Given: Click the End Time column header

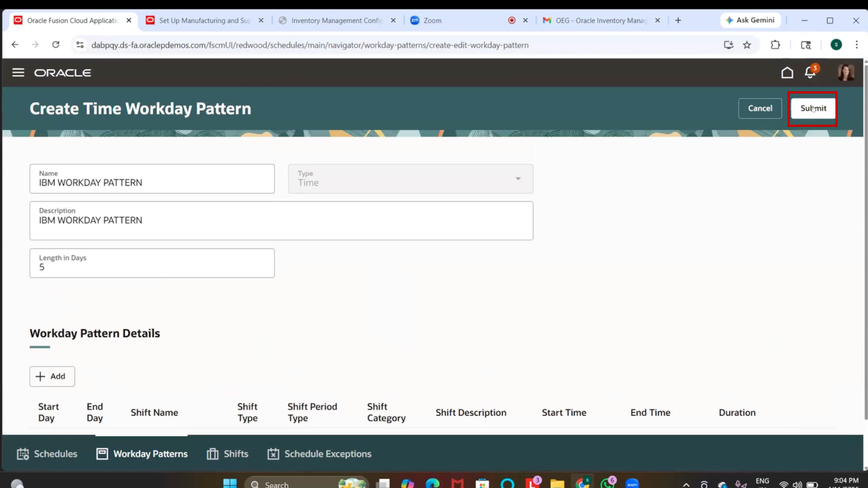Looking at the screenshot, I should [650, 413].
